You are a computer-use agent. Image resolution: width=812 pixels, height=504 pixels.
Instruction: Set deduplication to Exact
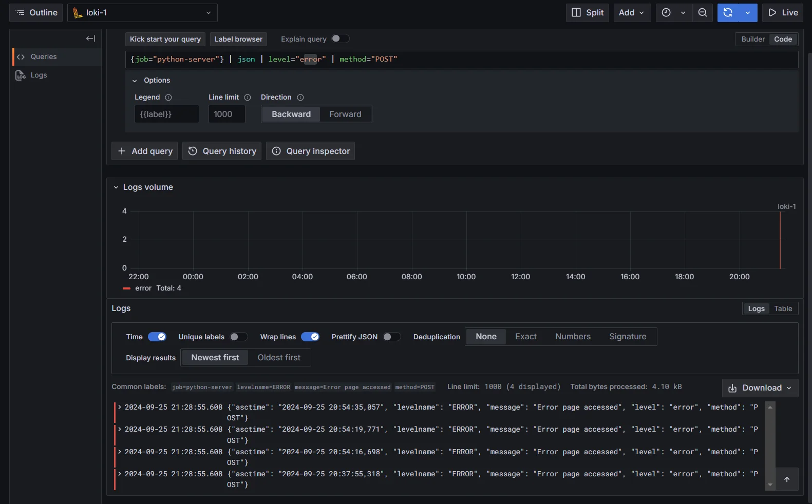(526, 337)
